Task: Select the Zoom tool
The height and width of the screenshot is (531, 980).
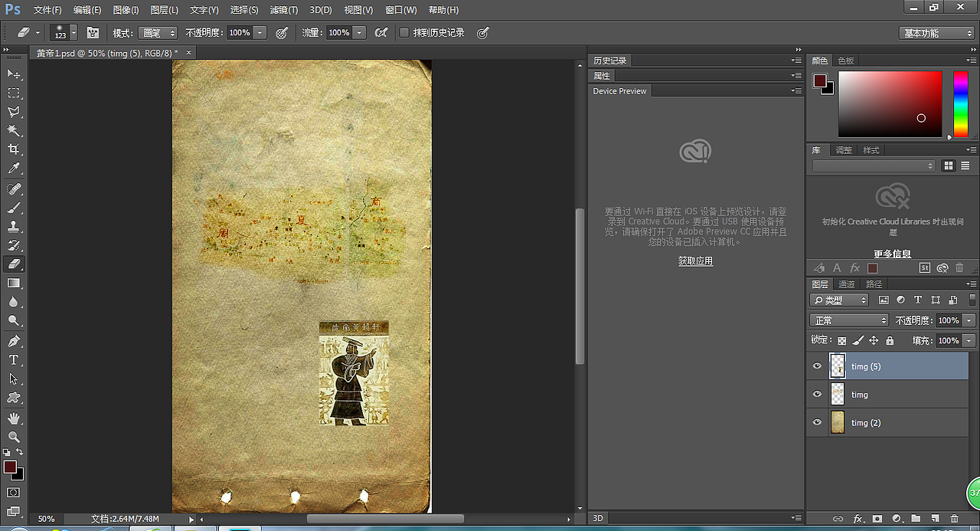Action: pyautogui.click(x=14, y=437)
